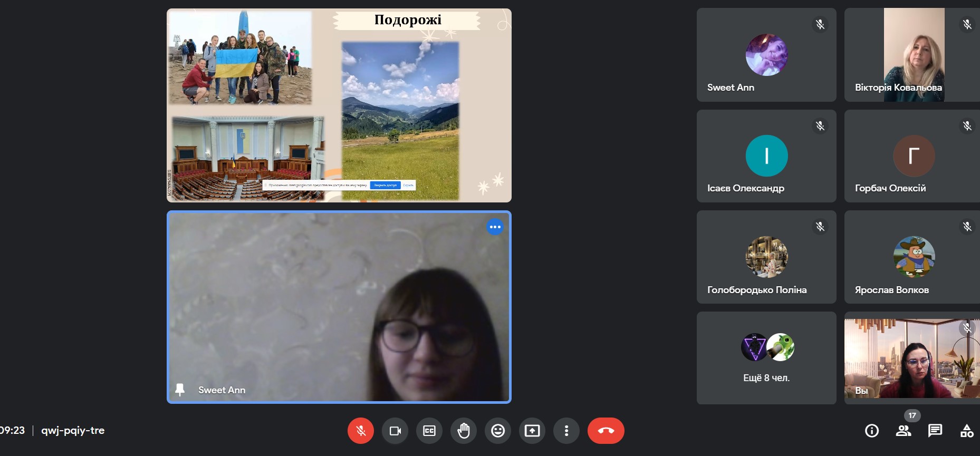This screenshot has width=980, height=456.
Task: Open the emoji reactions picker
Action: click(x=498, y=431)
